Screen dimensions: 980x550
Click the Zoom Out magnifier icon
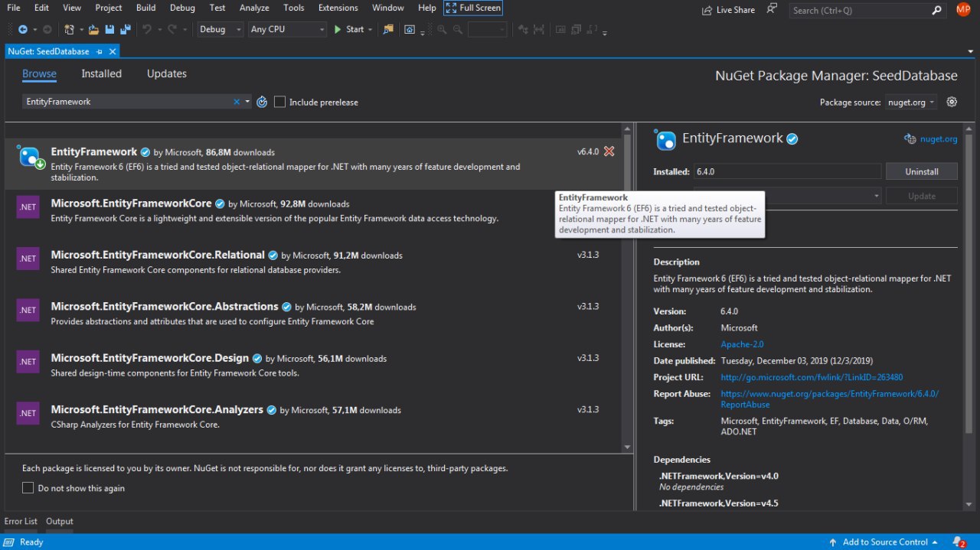click(458, 29)
